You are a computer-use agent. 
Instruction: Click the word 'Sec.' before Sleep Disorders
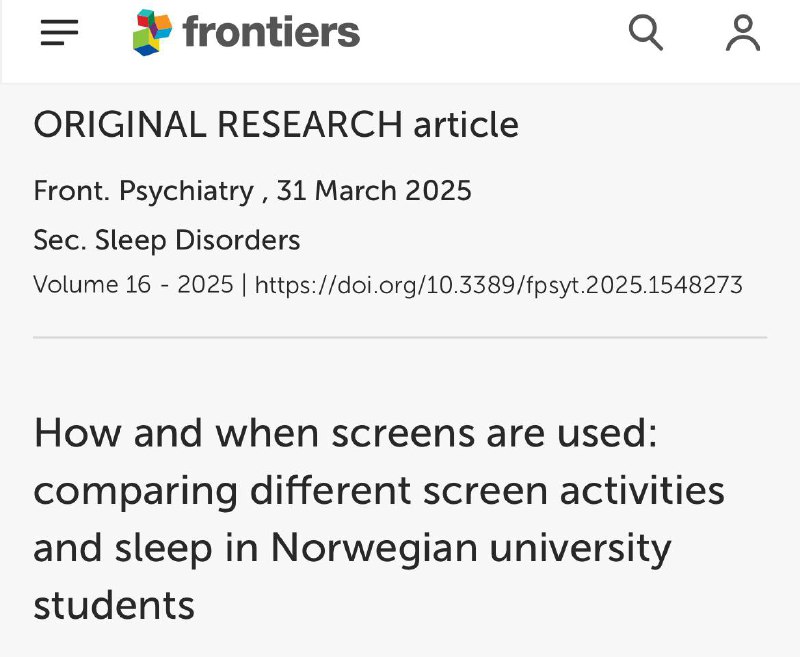60,240
